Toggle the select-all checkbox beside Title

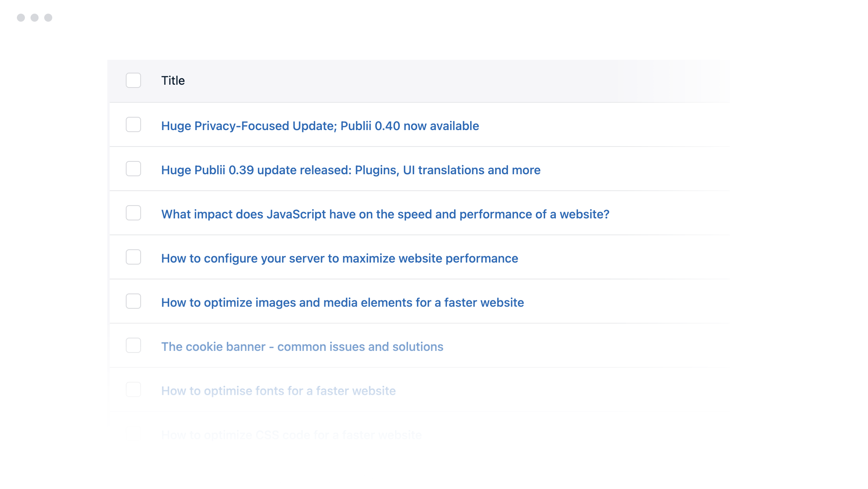pos(133,80)
